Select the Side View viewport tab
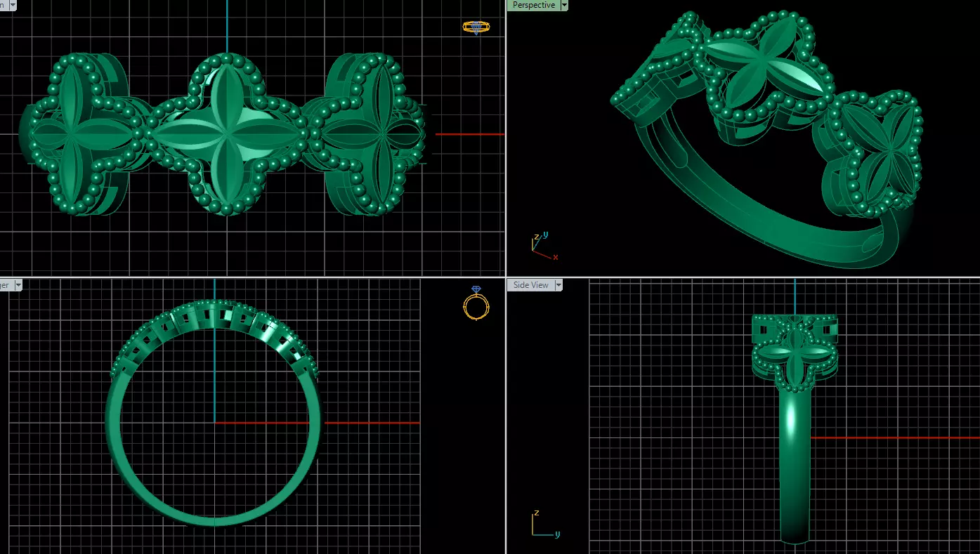This screenshot has width=980, height=554. (530, 285)
